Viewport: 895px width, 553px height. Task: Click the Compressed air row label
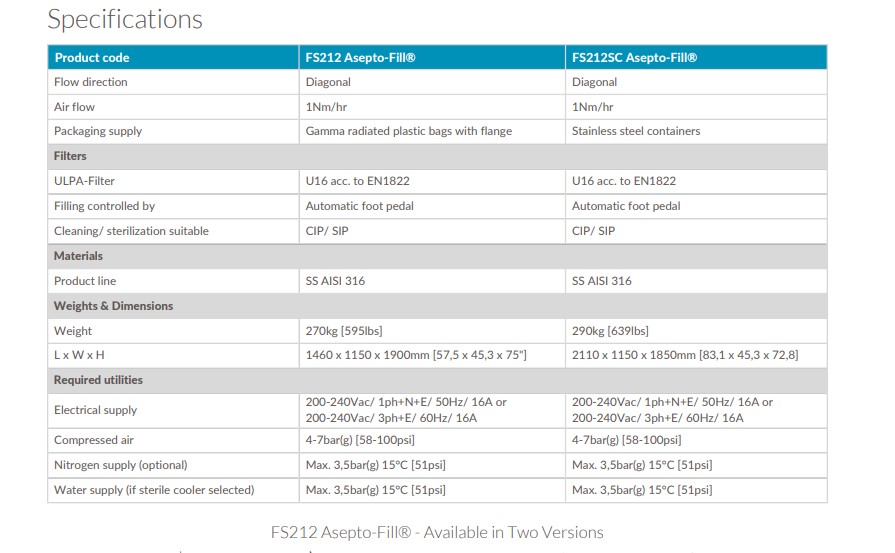(x=94, y=440)
